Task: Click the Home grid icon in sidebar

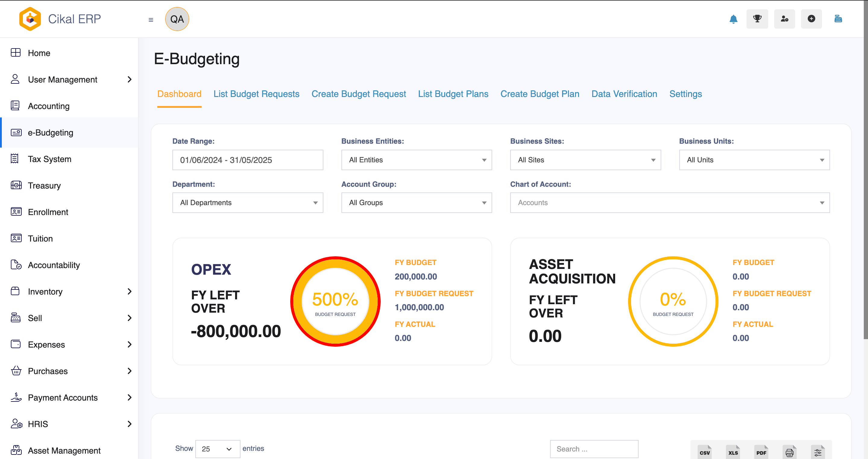Action: [x=15, y=53]
